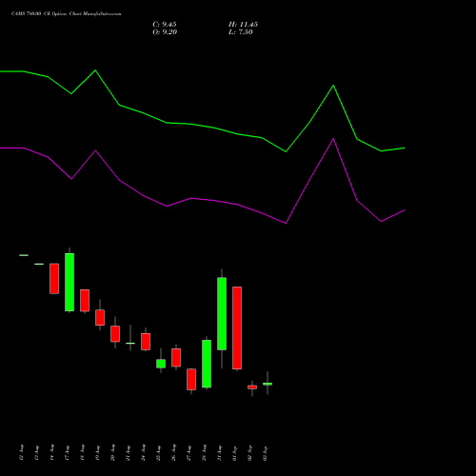This screenshot has width=476, height=476.
Task: Select the red candle for 24 Aug
Action: tap(146, 342)
